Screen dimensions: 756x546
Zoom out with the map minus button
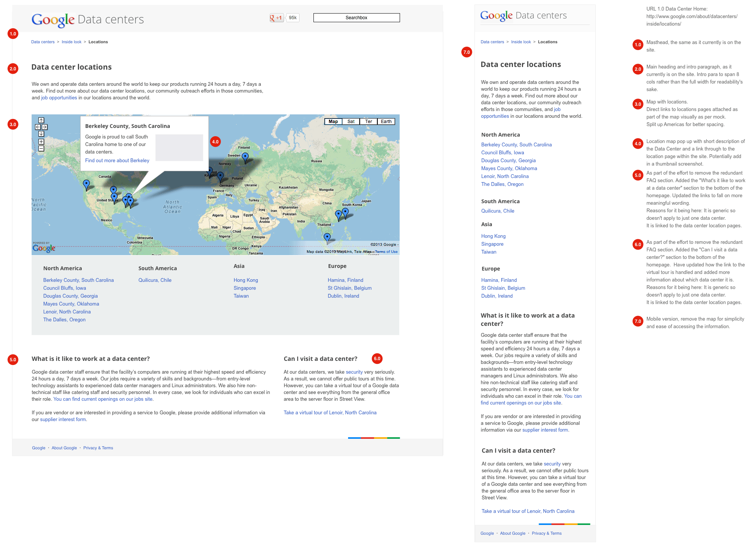41,149
